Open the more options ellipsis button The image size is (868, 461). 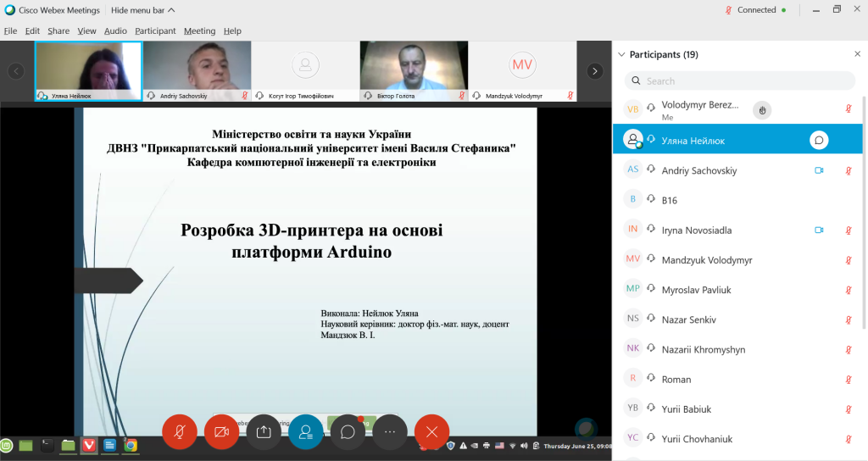click(390, 431)
